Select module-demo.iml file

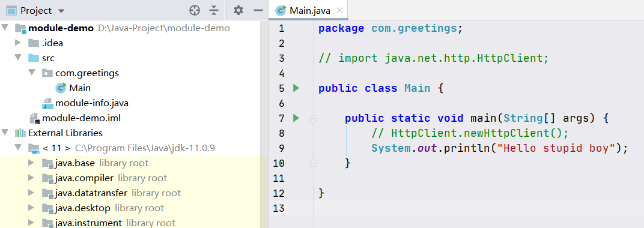81,118
